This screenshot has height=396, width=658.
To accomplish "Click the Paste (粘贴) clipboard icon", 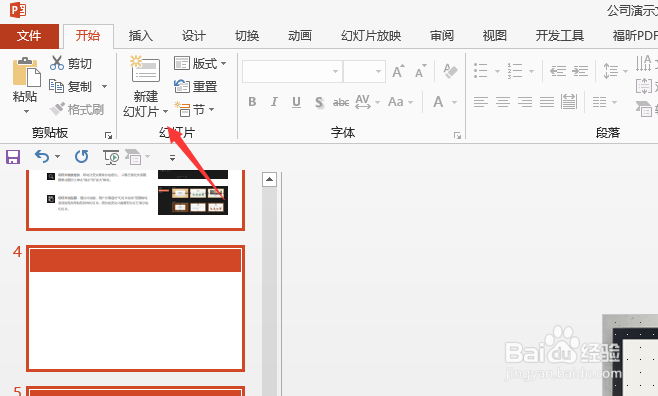I will click(x=26, y=72).
